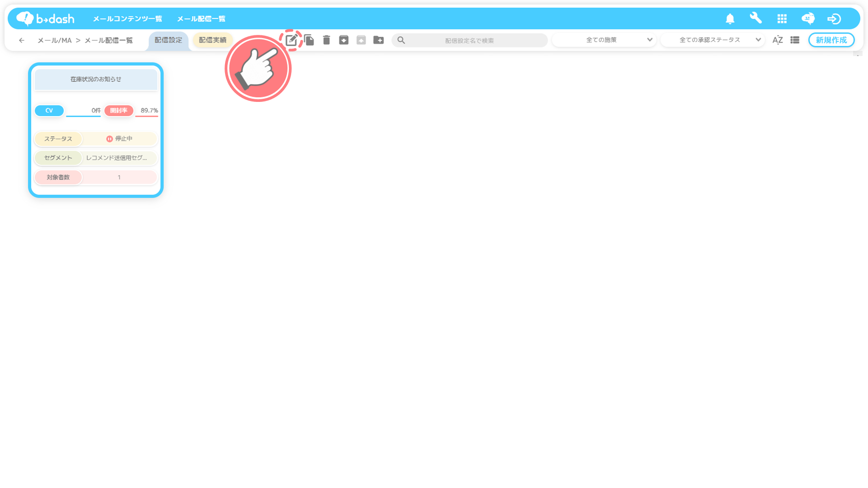Click the trash delete icon
The width and height of the screenshot is (868, 488).
coord(327,40)
